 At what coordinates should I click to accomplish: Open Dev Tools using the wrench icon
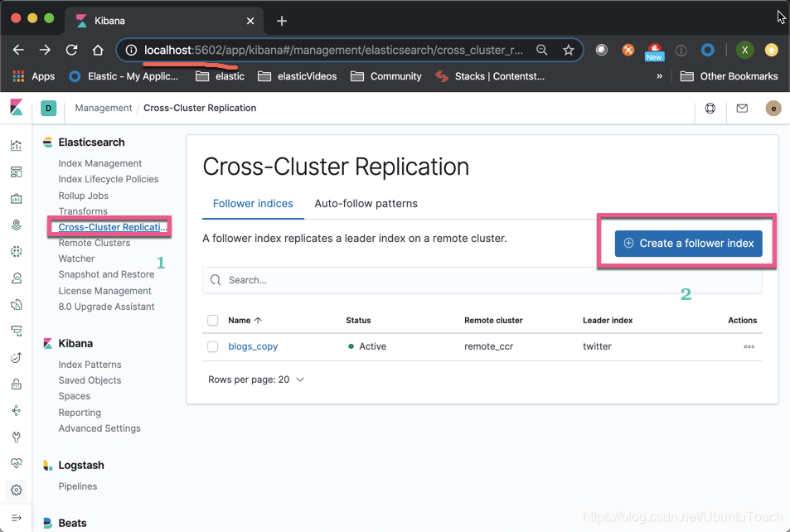tap(15, 437)
